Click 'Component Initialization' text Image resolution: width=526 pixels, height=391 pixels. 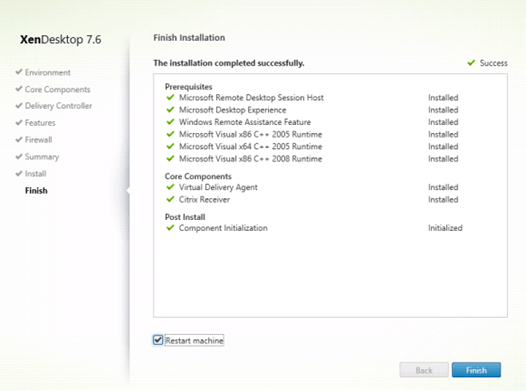pyautogui.click(x=223, y=228)
